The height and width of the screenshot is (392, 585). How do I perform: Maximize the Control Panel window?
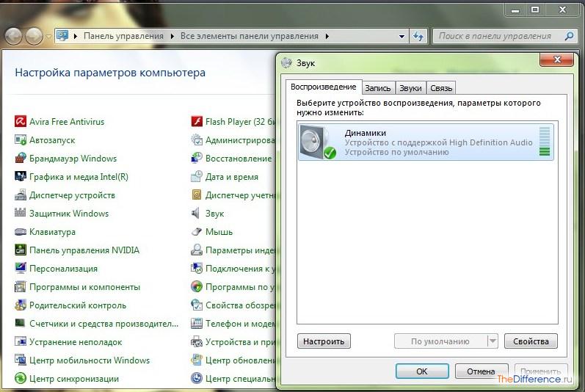(x=535, y=10)
